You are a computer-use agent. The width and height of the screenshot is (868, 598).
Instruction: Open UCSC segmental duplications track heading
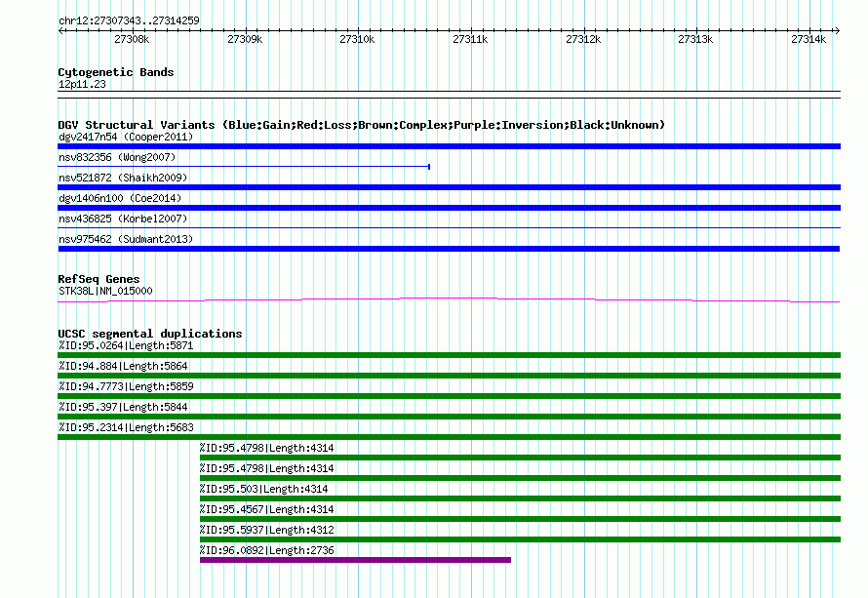[x=150, y=334]
